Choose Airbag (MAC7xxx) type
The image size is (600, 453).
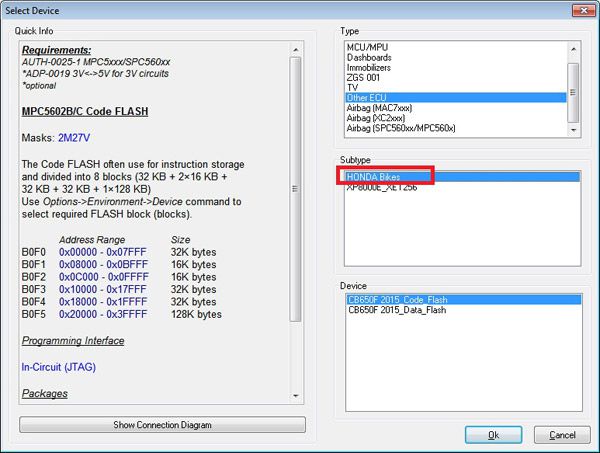[384, 109]
